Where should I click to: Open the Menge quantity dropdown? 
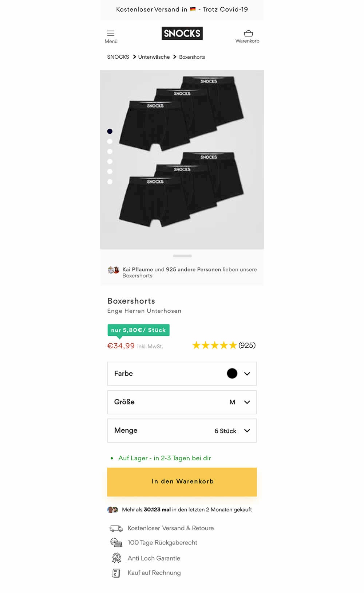(247, 430)
